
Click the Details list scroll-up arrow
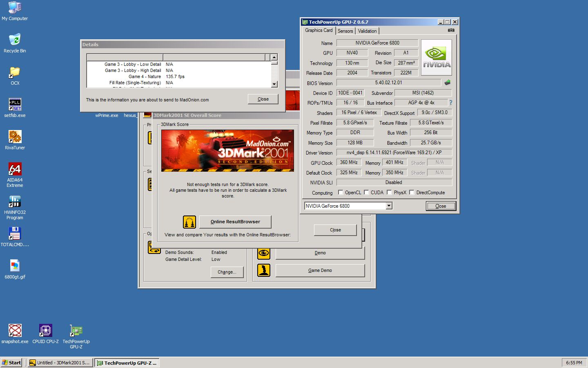point(274,58)
